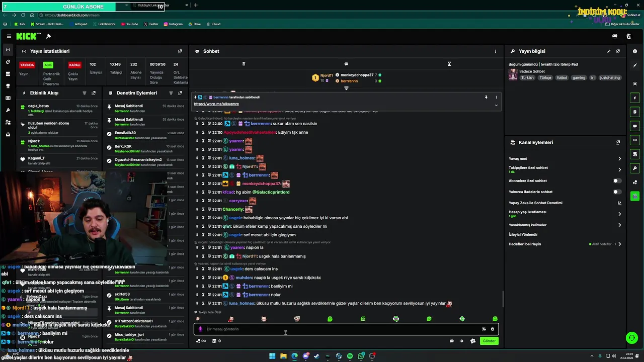This screenshot has width=644, height=362.
Task: Expand the chat leaderboard arrow
Action: [x=346, y=88]
